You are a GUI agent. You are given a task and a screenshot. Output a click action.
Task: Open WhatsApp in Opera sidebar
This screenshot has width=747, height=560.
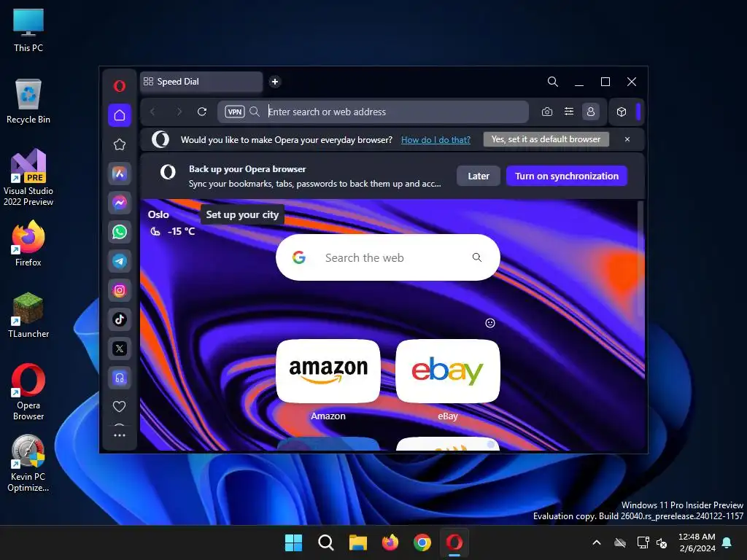click(x=120, y=232)
